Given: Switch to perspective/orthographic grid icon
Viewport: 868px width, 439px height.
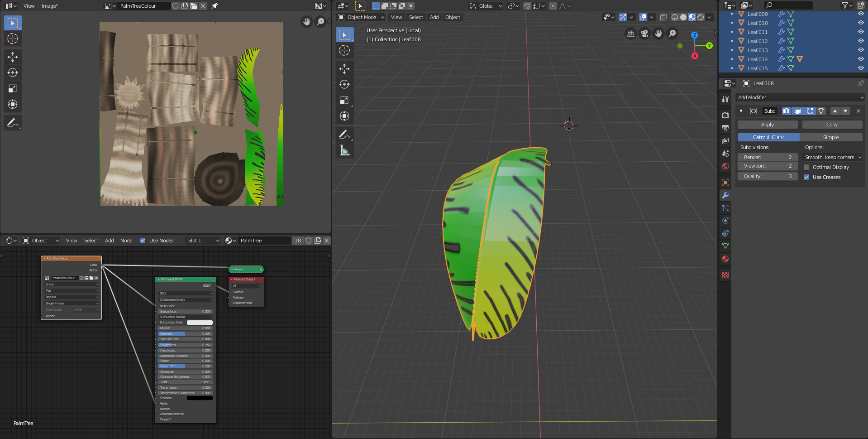Looking at the screenshot, I should tap(630, 34).
